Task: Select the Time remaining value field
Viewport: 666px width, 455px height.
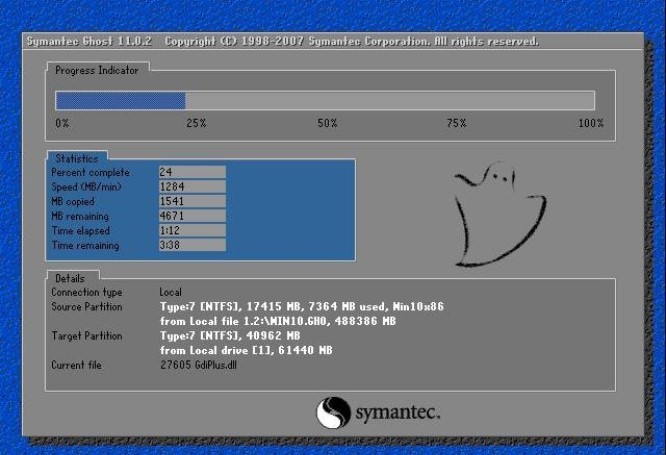Action: 191,245
